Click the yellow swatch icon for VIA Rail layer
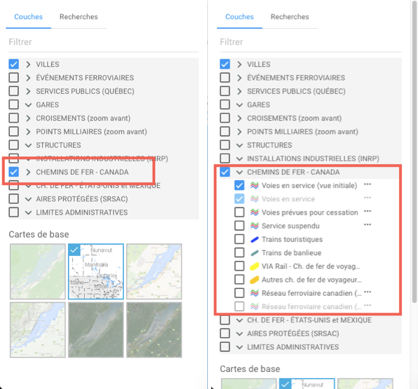Screen dimensions: 418x389 coord(255,266)
